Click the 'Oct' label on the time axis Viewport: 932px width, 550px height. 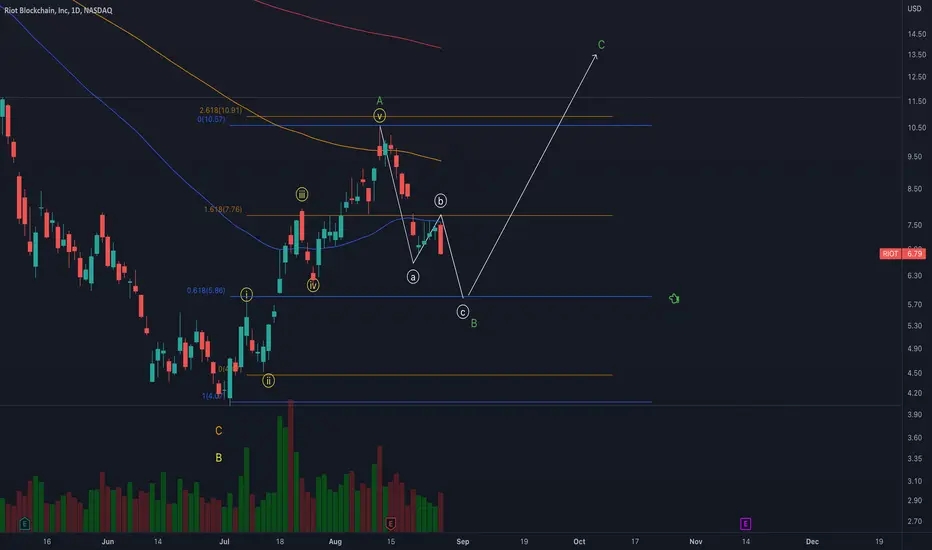pyautogui.click(x=580, y=542)
